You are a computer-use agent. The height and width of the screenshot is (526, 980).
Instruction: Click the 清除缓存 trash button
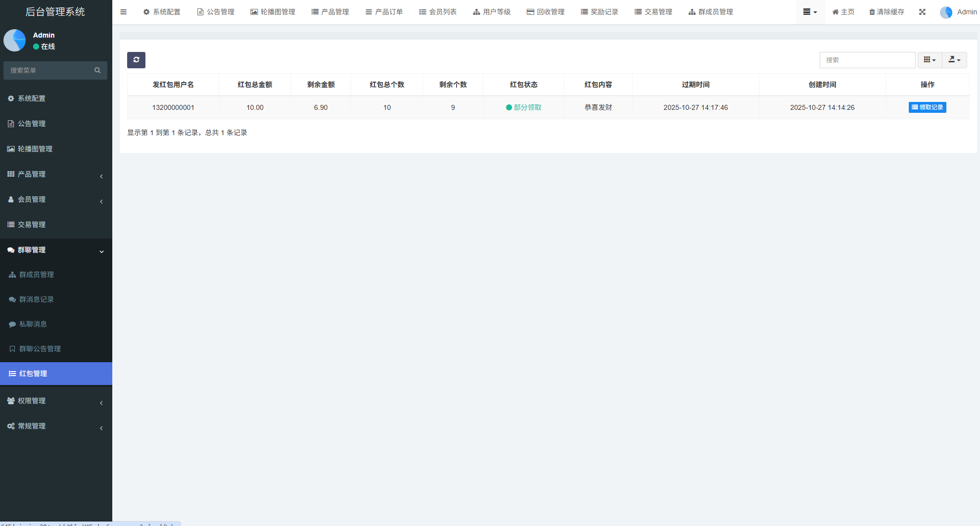tap(887, 12)
